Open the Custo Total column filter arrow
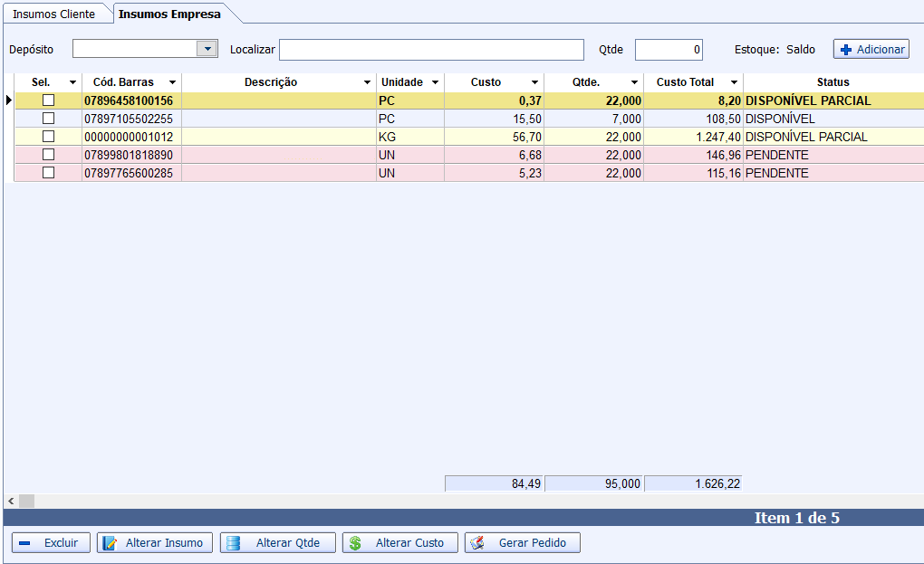The height and width of the screenshot is (564, 924). (x=734, y=82)
